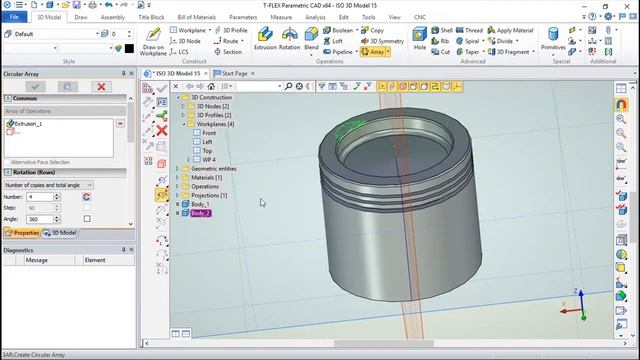Open the Primitives tool
640x360 pixels.
point(553,39)
